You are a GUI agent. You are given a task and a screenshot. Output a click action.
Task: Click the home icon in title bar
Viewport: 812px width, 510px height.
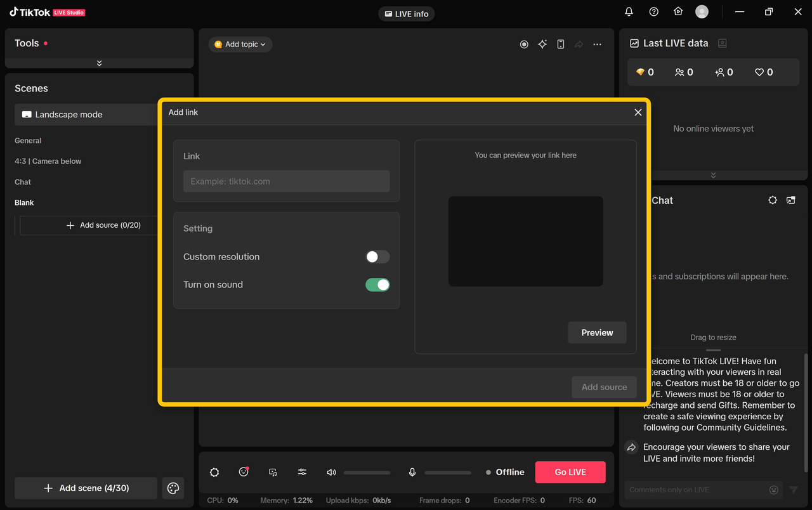[x=678, y=12]
